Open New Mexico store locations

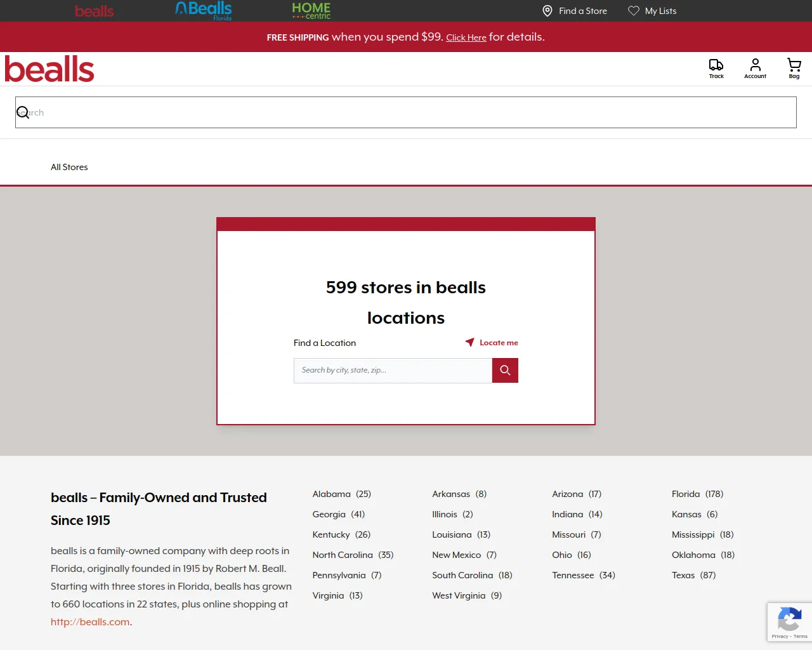click(x=464, y=555)
